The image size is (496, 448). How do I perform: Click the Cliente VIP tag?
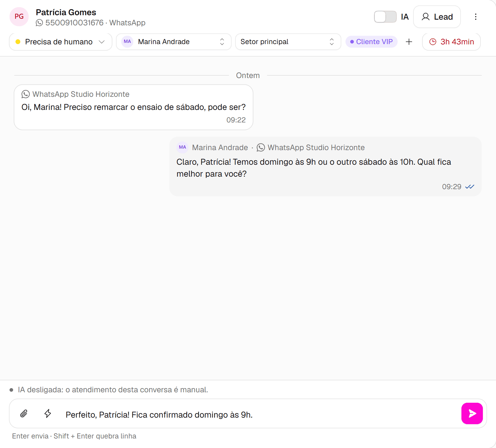371,42
